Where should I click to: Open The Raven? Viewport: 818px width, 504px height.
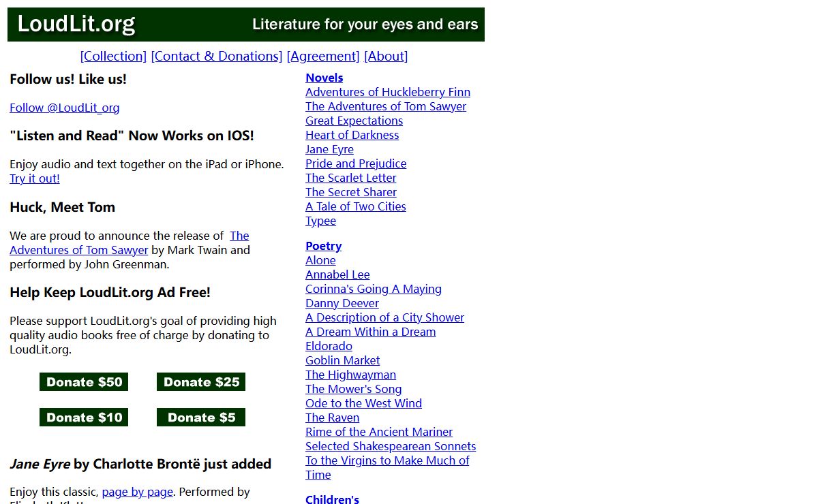click(333, 418)
